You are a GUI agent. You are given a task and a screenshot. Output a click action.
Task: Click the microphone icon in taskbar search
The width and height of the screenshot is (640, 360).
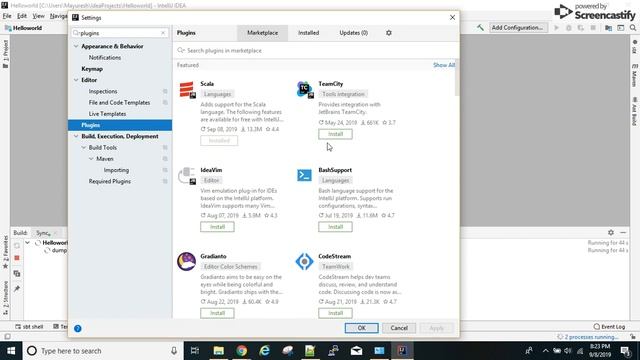[x=174, y=351]
